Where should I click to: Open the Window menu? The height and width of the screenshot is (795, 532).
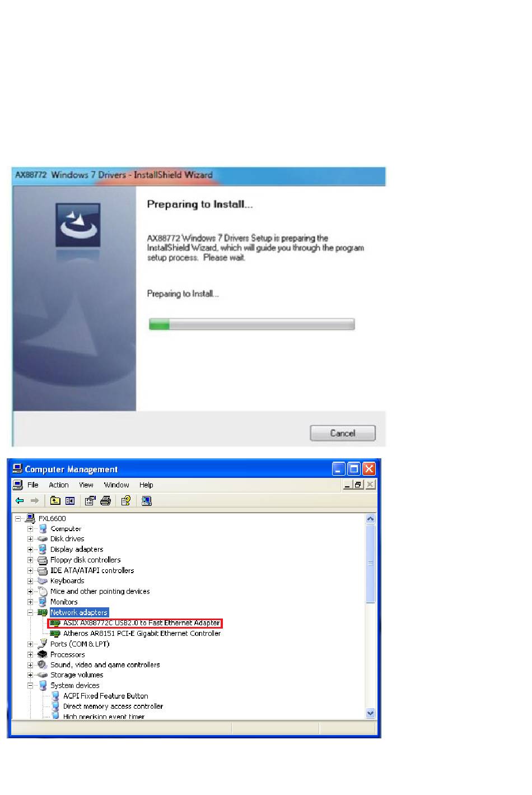[116, 485]
